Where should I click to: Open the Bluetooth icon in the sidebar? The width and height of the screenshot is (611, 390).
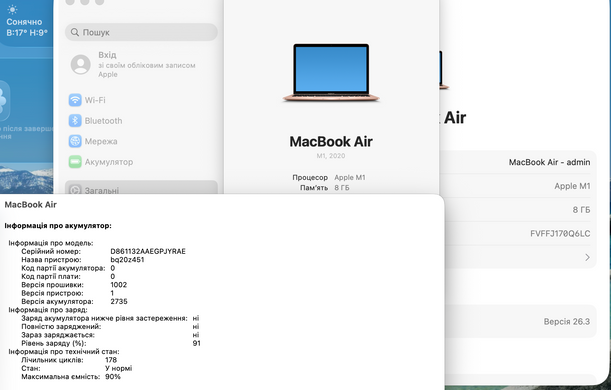point(75,121)
